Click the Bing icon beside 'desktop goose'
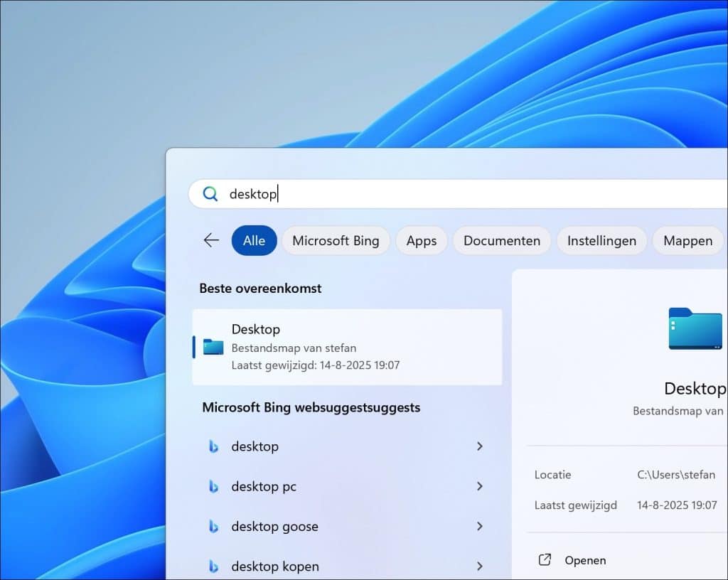 (213, 526)
